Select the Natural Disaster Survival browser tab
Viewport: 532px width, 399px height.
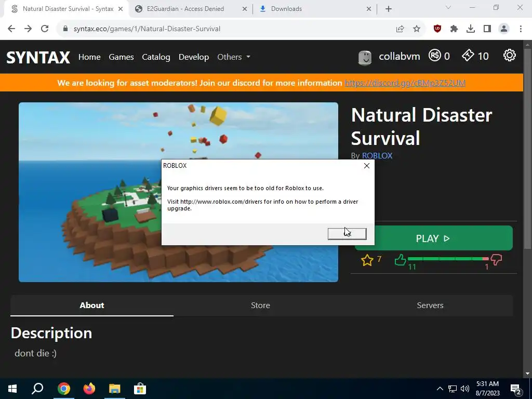[66, 9]
